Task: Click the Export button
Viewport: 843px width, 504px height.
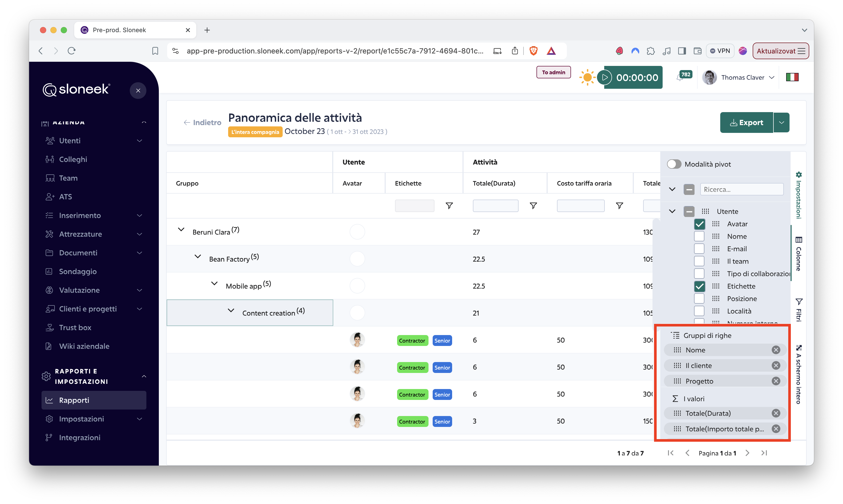Action: tap(746, 122)
